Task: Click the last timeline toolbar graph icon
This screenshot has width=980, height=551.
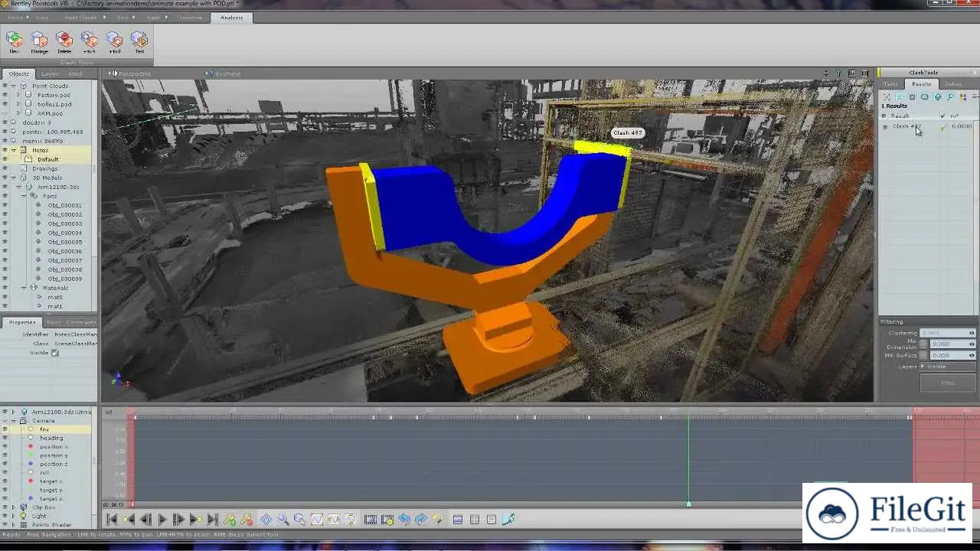Action: [508, 520]
